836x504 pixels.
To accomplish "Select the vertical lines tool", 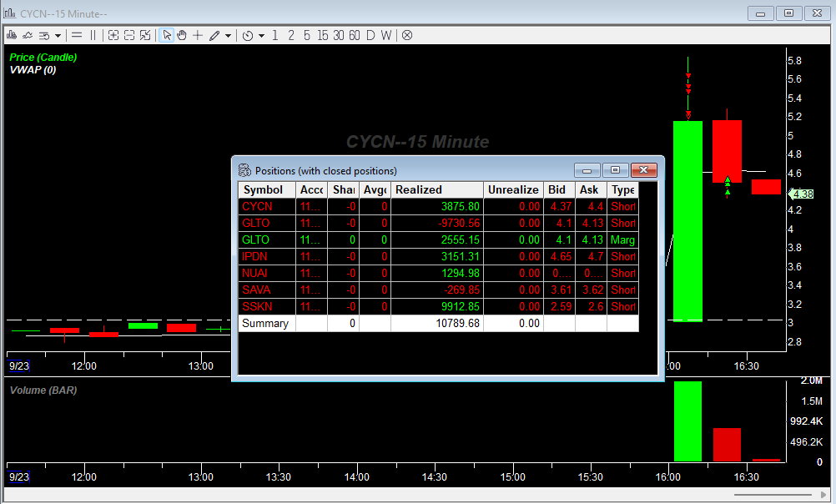I will coord(93,35).
